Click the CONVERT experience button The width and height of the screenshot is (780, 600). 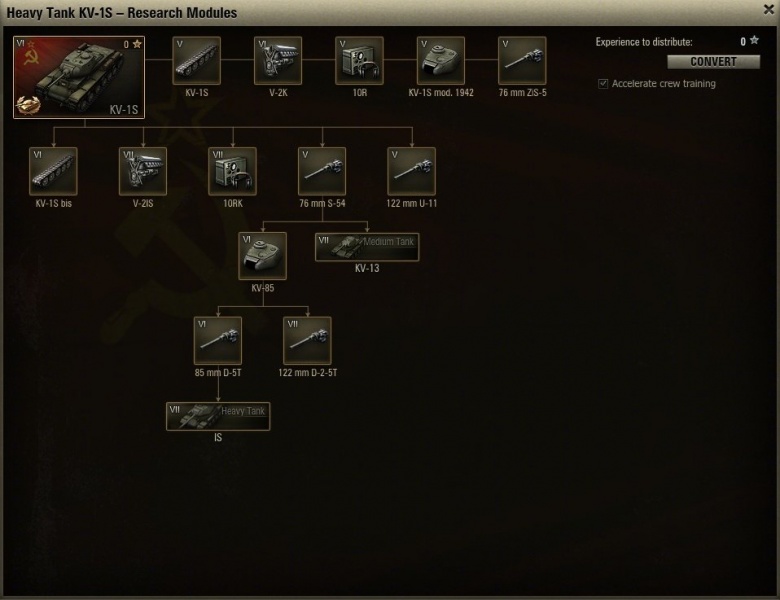713,62
